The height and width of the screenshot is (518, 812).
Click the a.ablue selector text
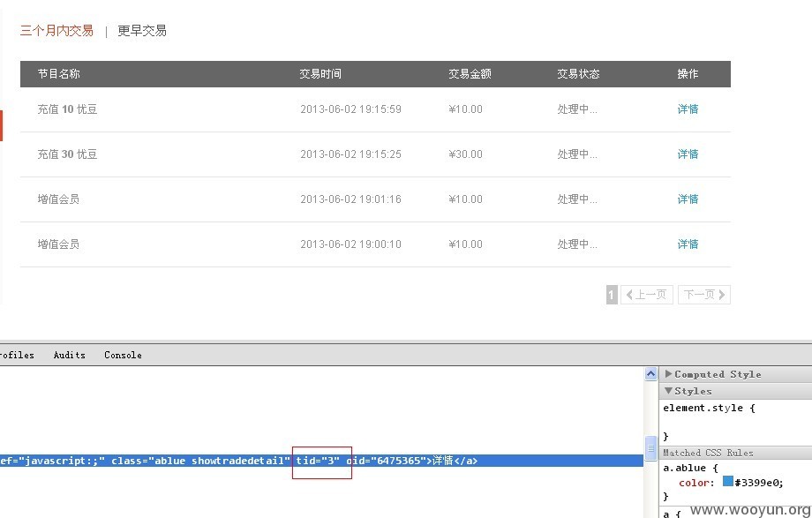click(x=685, y=468)
